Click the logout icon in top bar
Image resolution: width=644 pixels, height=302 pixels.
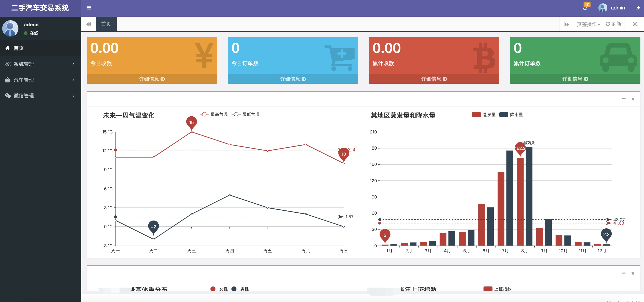click(x=638, y=8)
